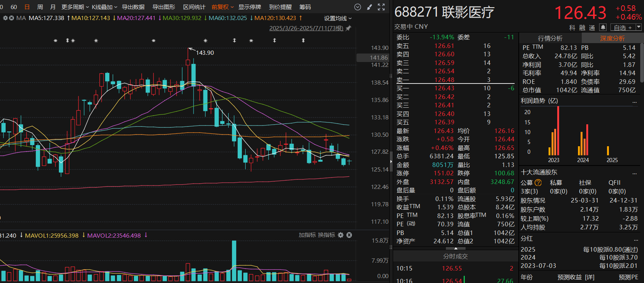644x283 pixels.
Task: Toggle 筹码 chip distribution view
Action: pyautogui.click(x=305, y=7)
